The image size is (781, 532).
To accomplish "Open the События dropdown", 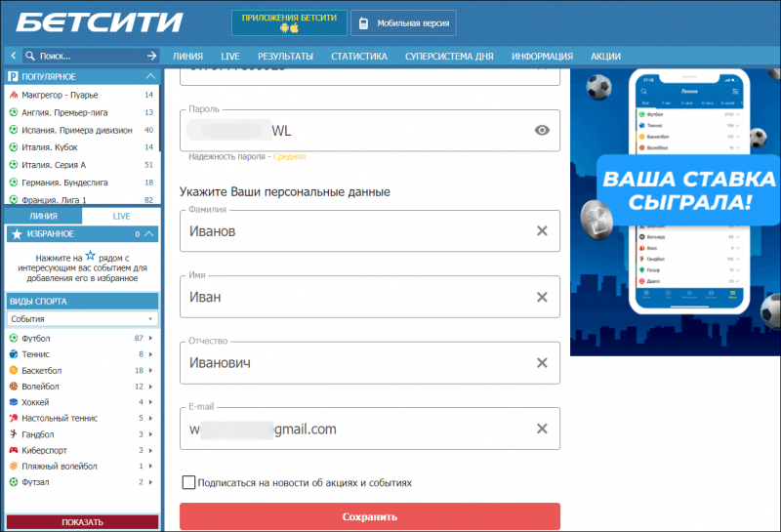I will click(x=82, y=319).
